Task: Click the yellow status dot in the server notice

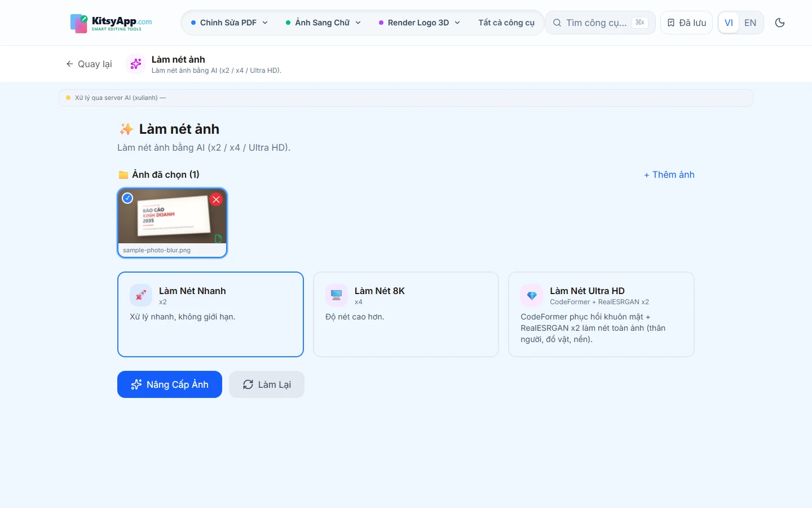Action: 68,98
